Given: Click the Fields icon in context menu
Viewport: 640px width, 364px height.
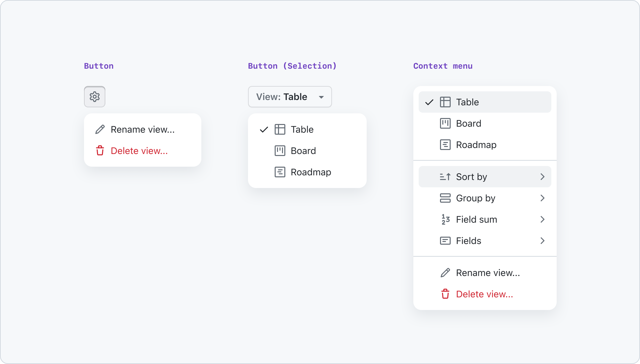Looking at the screenshot, I should point(445,240).
